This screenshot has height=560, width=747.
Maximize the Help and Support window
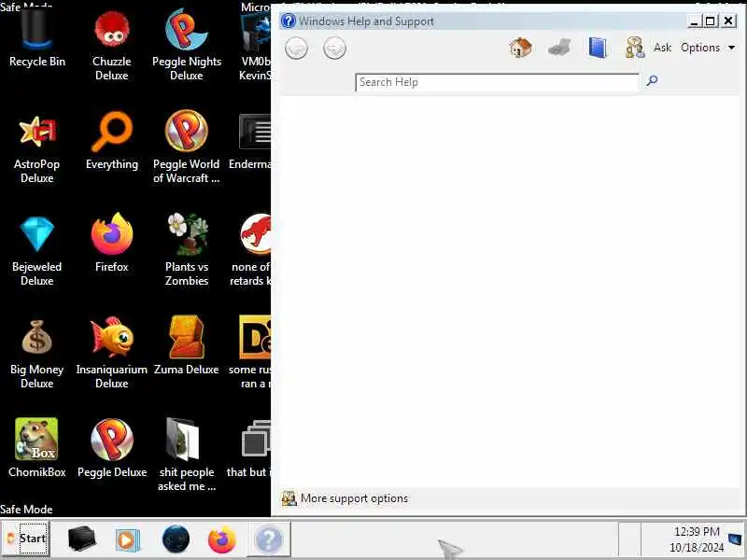(x=711, y=21)
